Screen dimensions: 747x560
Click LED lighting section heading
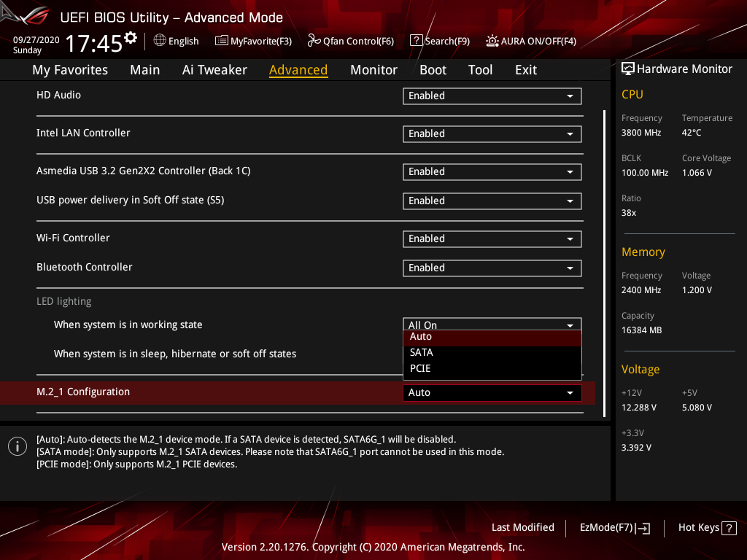pos(64,301)
